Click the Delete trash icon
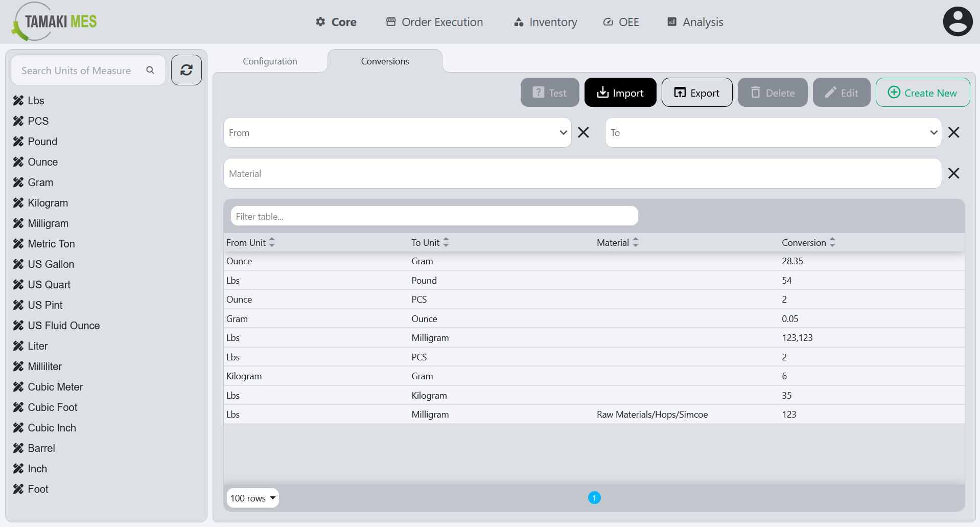Image resolution: width=980 pixels, height=527 pixels. [x=756, y=93]
